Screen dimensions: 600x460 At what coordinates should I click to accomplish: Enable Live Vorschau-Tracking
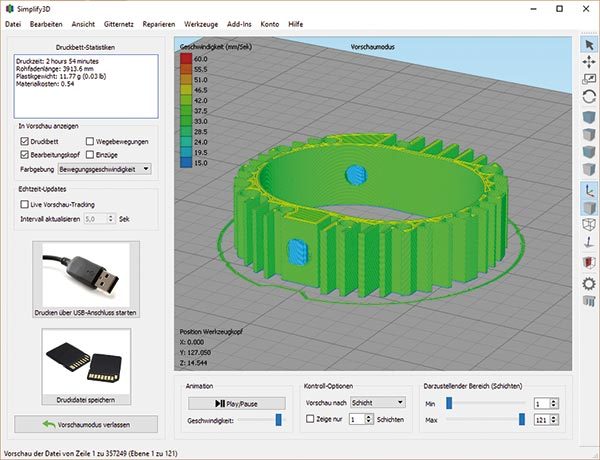[x=25, y=203]
